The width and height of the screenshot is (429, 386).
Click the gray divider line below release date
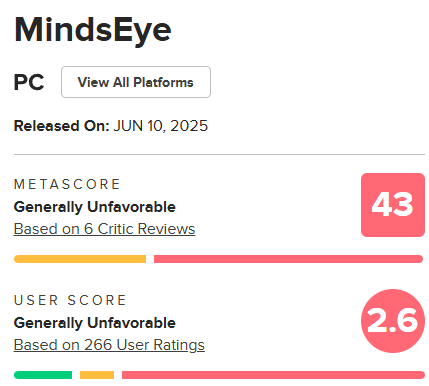(219, 154)
